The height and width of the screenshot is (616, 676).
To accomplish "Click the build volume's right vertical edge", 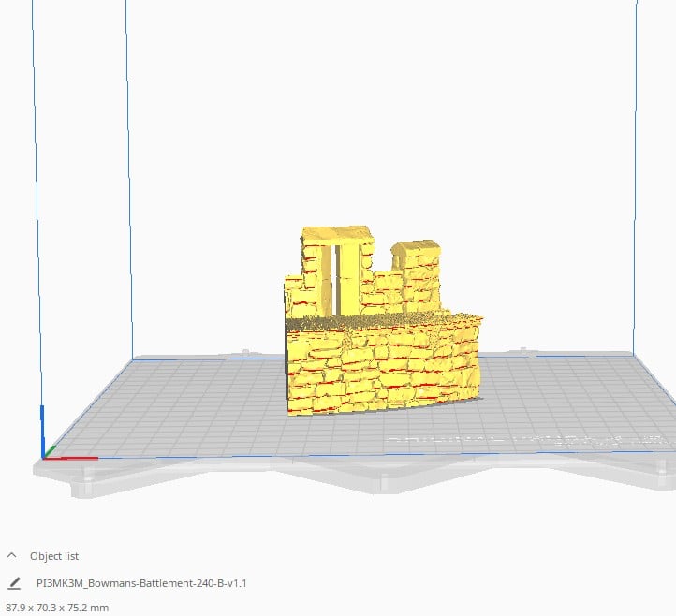I will click(x=636, y=177).
